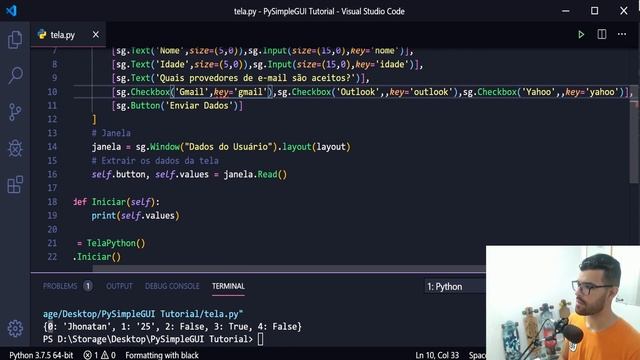640x360 pixels.
Task: Open the errors and warnings status indicator
Action: (x=100, y=355)
